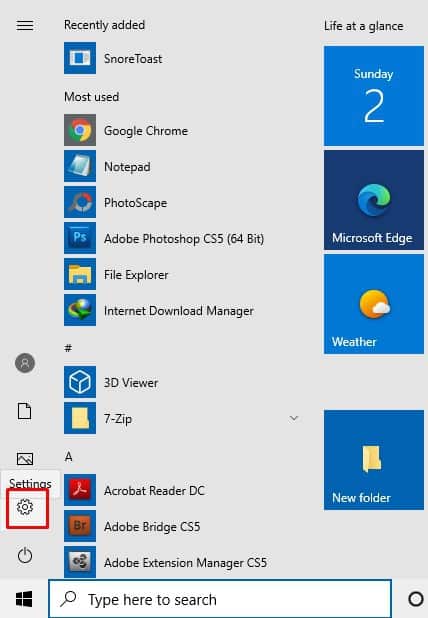The image size is (428, 618).
Task: Select the SnoreToast text label
Action: click(133, 59)
